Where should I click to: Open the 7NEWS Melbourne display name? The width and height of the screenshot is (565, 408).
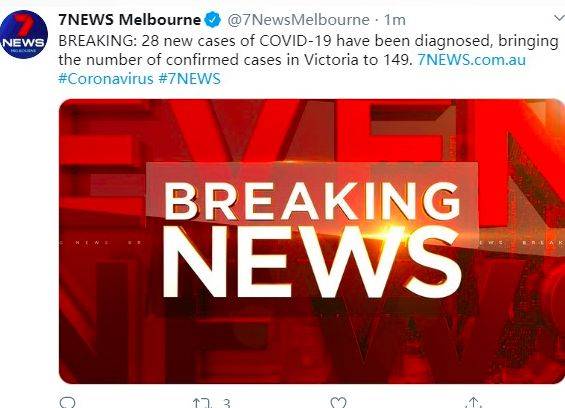pyautogui.click(x=130, y=19)
